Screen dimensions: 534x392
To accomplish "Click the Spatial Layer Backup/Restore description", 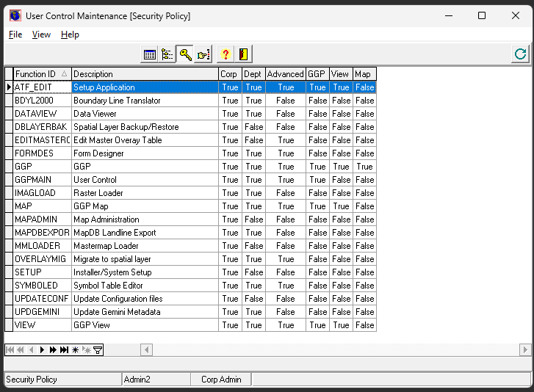I will coord(145,127).
